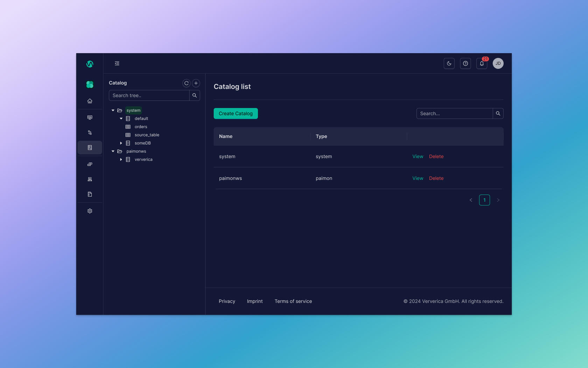The height and width of the screenshot is (368, 588).
Task: Open the notifications bell
Action: [x=482, y=63]
